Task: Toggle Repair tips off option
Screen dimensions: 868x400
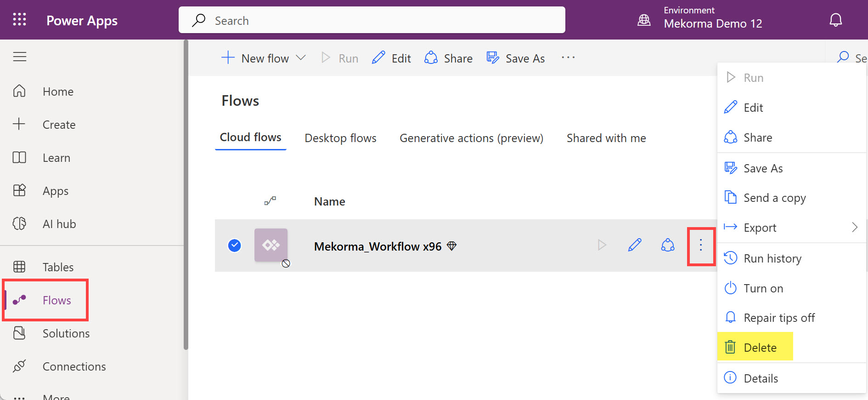Action: click(779, 318)
